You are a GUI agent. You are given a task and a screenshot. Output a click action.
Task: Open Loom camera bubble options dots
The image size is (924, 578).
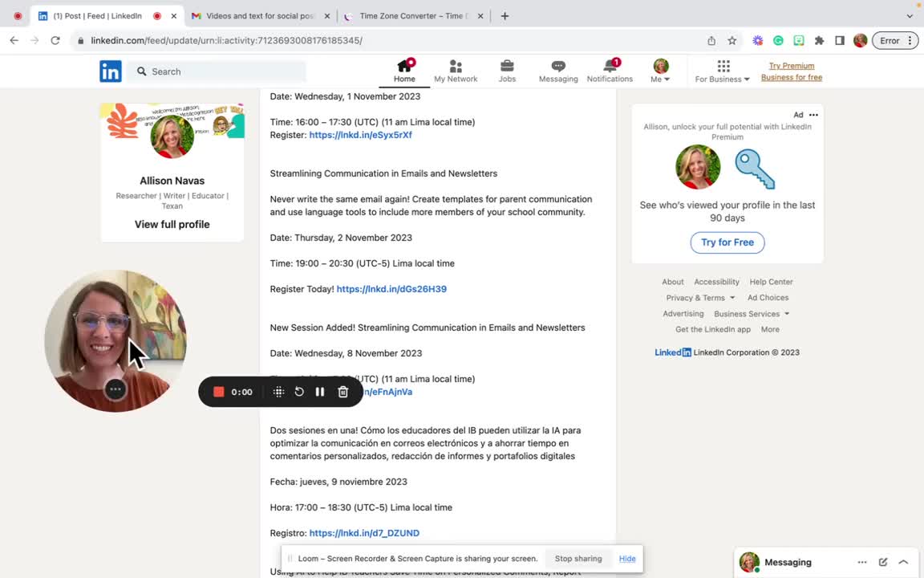tap(115, 389)
